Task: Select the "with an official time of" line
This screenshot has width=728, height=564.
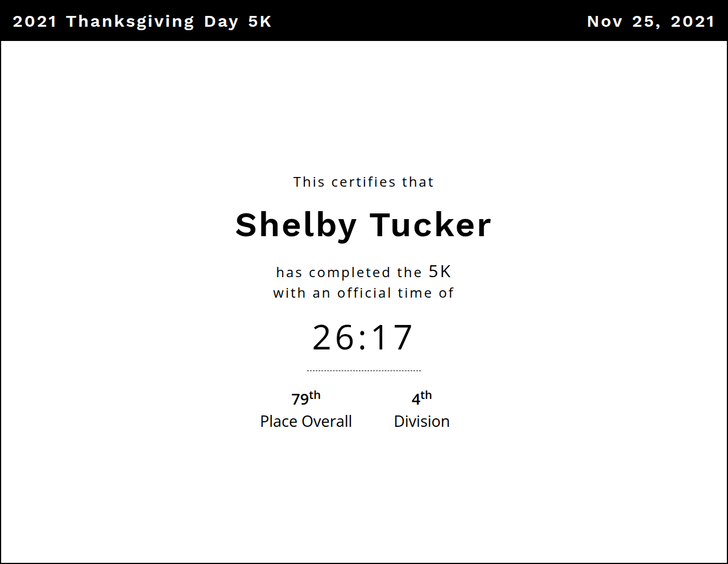Action: (x=363, y=293)
